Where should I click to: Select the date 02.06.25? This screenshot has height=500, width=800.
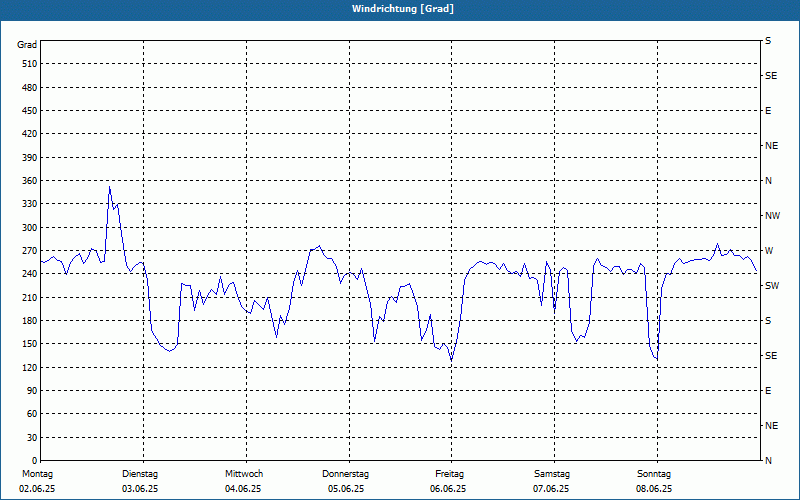coord(37,489)
